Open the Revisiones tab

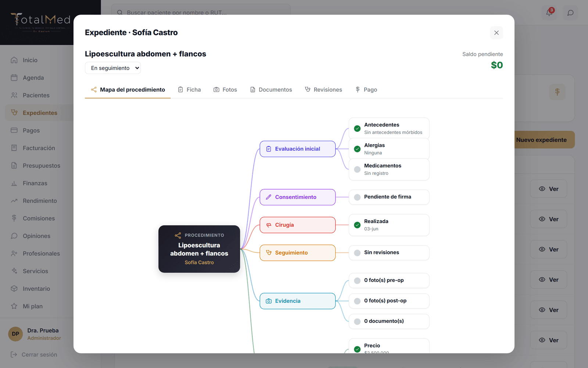click(323, 90)
